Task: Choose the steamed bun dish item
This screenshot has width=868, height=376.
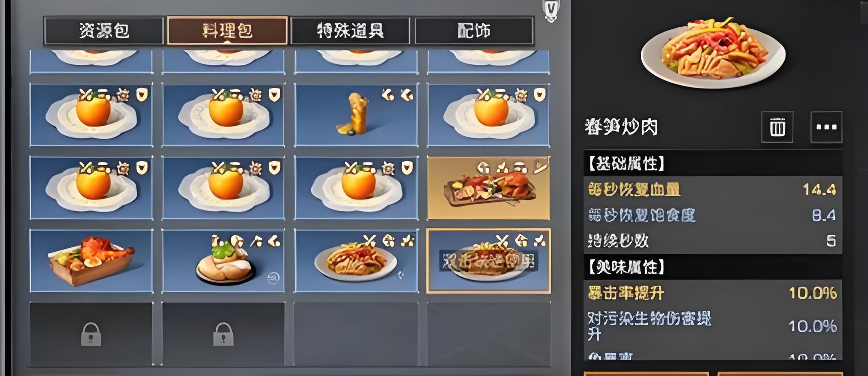Action: click(x=223, y=261)
